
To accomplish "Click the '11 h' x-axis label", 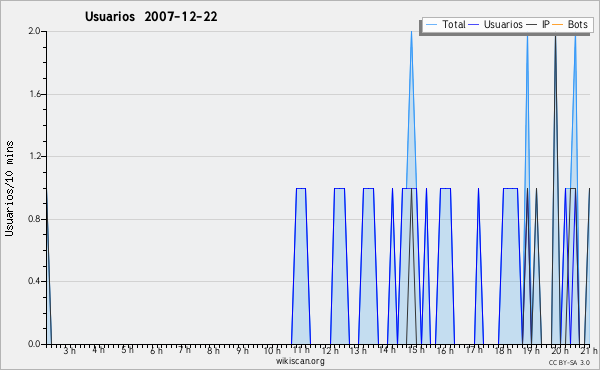I will point(301,350).
